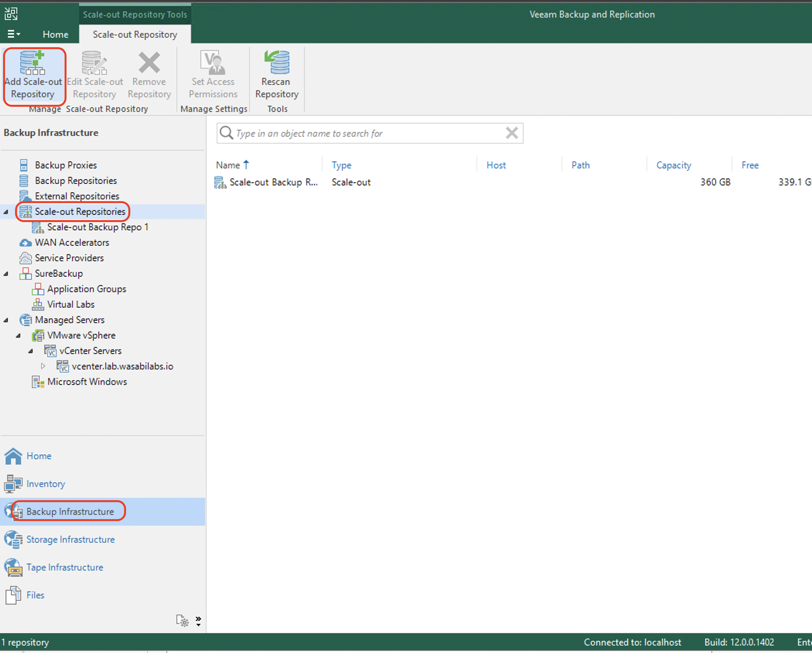Screen dimensions: 812x653
Task: Open Tape Infrastructure navigation view
Action: [54, 568]
